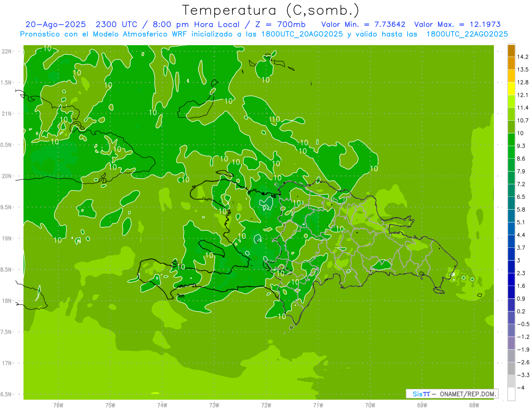Click 'Valor Min. = 7.73642' text
Viewport: 532px width, 411px height.
pos(363,24)
